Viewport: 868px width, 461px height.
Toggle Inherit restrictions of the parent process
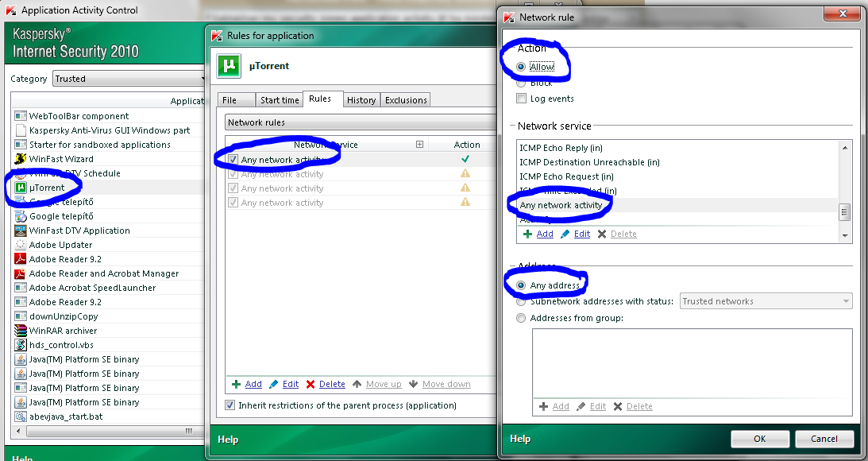[230, 405]
